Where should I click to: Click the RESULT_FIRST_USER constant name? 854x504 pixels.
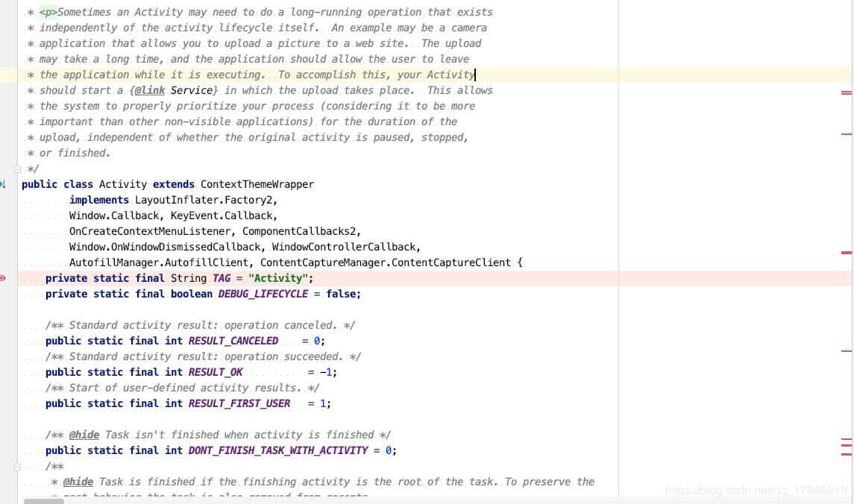239,404
